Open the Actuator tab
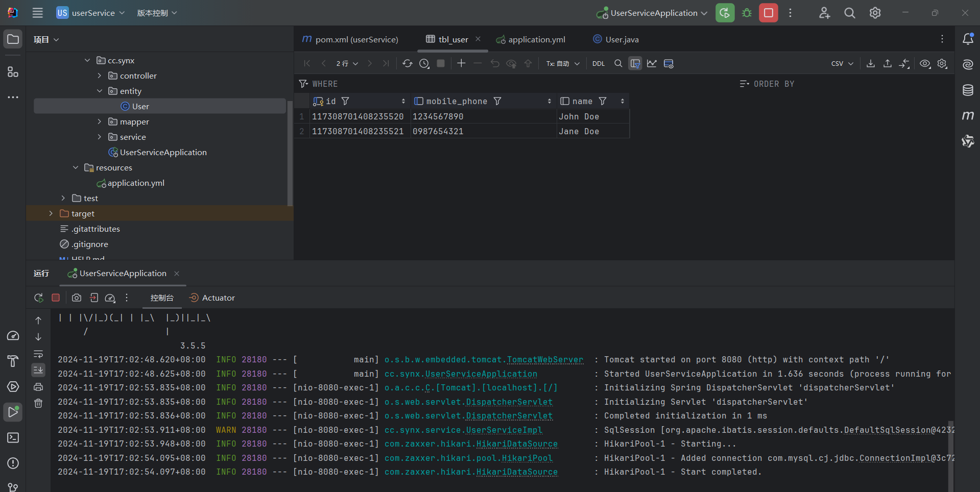Image resolution: width=980 pixels, height=492 pixels. (x=212, y=298)
